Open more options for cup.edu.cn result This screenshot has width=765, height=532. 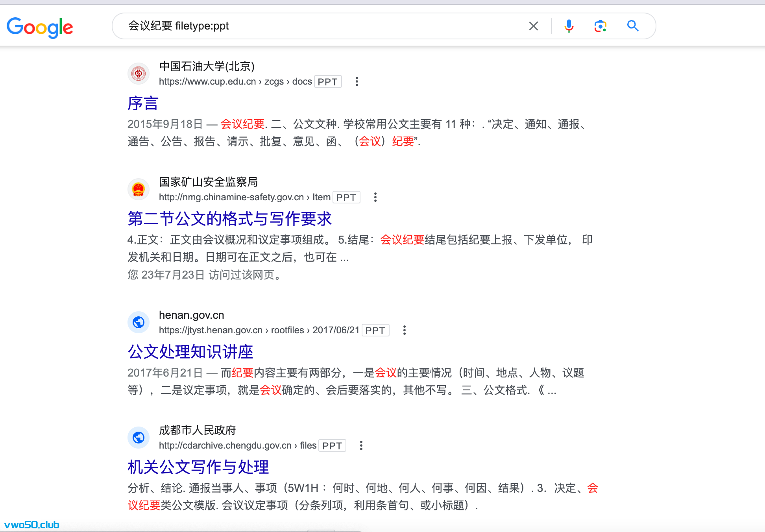357,81
